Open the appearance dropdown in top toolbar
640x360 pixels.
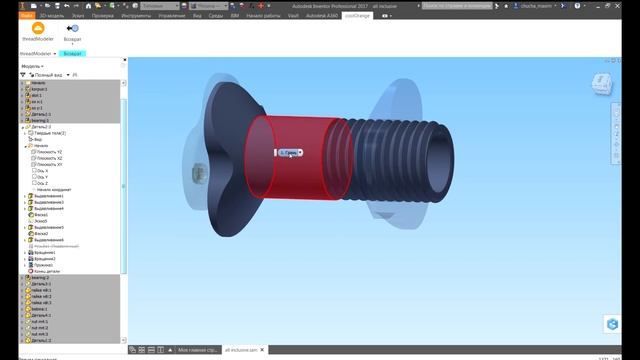209,6
